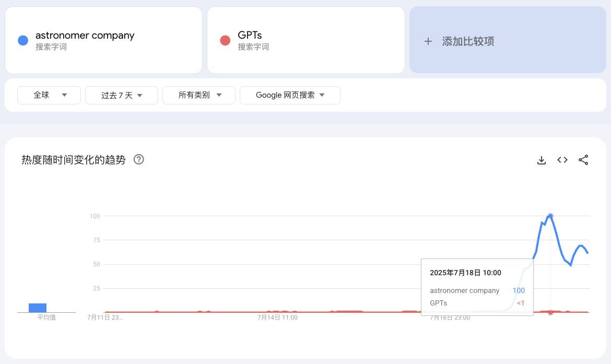Screen dimensions: 611x364
Task: Open the embed code icon
Action: [562, 160]
